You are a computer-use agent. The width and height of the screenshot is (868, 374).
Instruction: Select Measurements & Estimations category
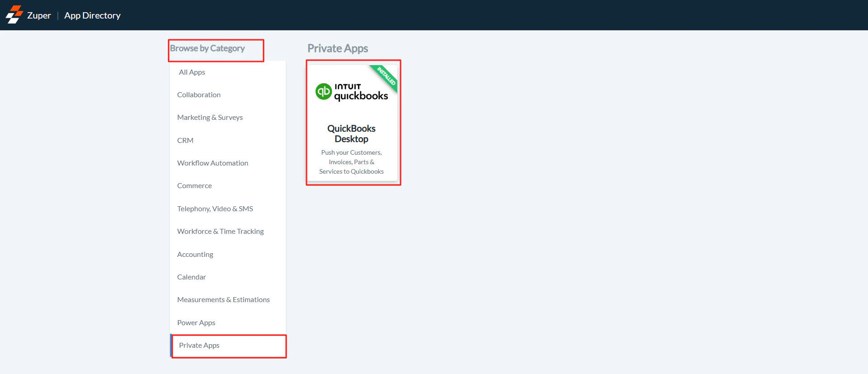228,300
